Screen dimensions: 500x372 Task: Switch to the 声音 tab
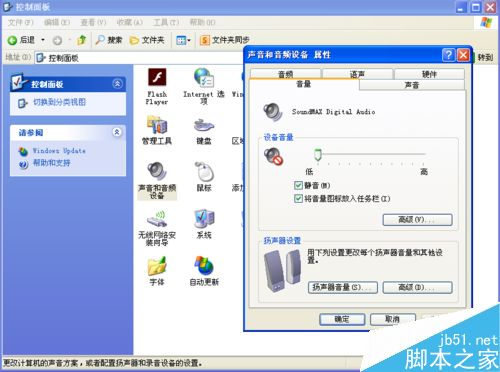pyautogui.click(x=412, y=85)
